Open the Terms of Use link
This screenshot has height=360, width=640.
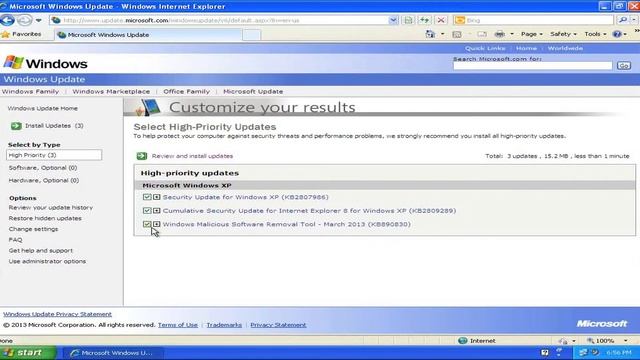[178, 325]
